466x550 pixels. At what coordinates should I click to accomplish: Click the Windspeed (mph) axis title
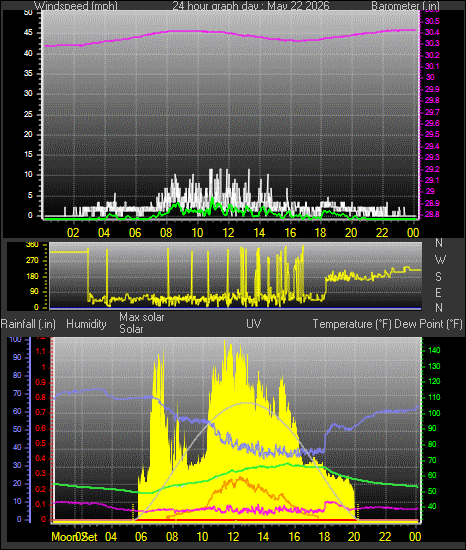pos(76,6)
